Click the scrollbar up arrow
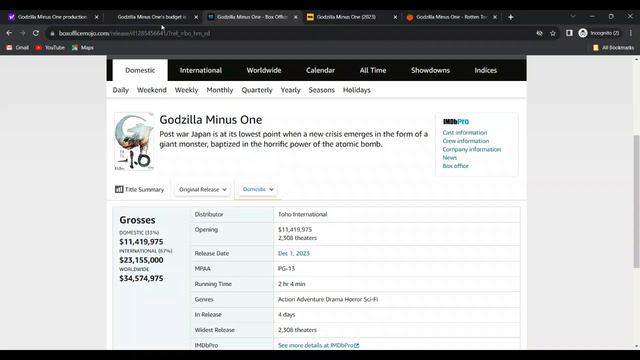 (636, 59)
